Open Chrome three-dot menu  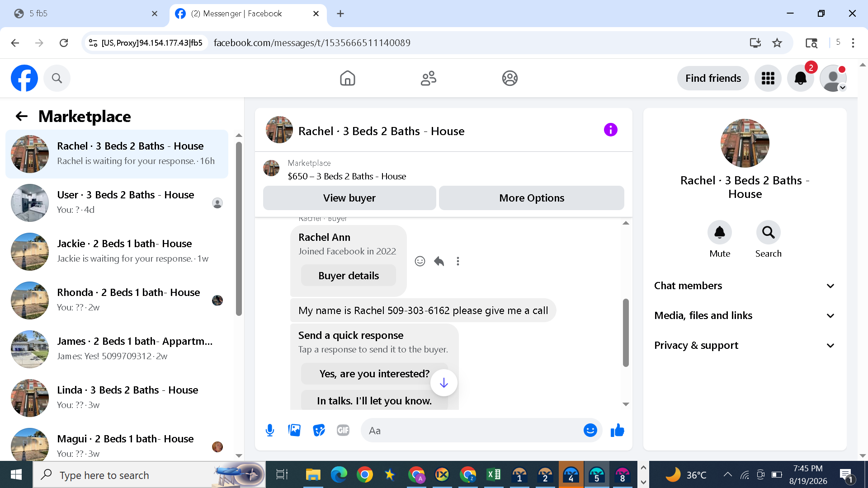[853, 43]
